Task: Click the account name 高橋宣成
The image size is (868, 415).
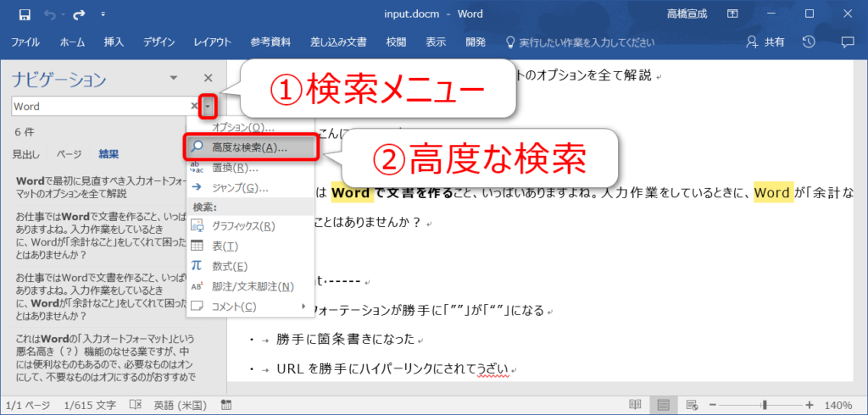Action: point(687,14)
